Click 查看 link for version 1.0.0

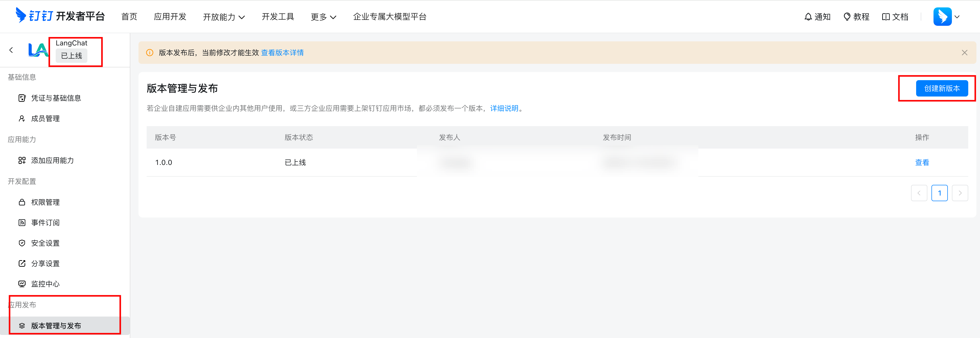[922, 162]
